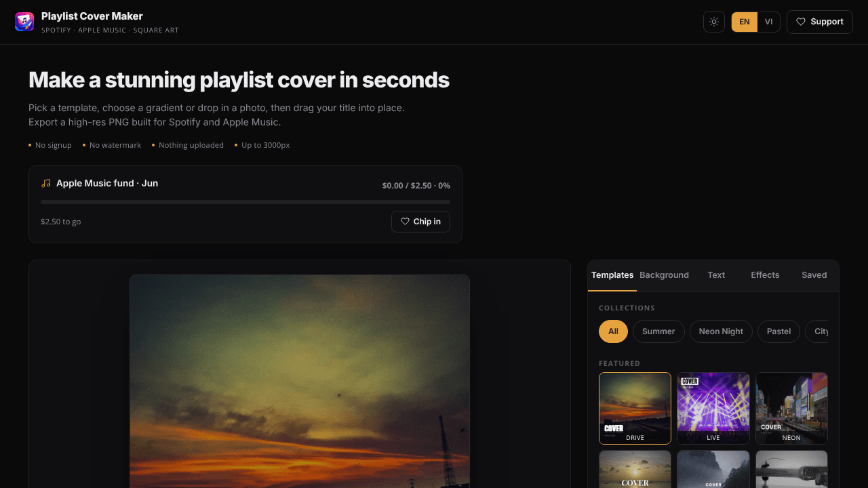Click the heart icon in Support button
The height and width of the screenshot is (488, 868).
801,22
